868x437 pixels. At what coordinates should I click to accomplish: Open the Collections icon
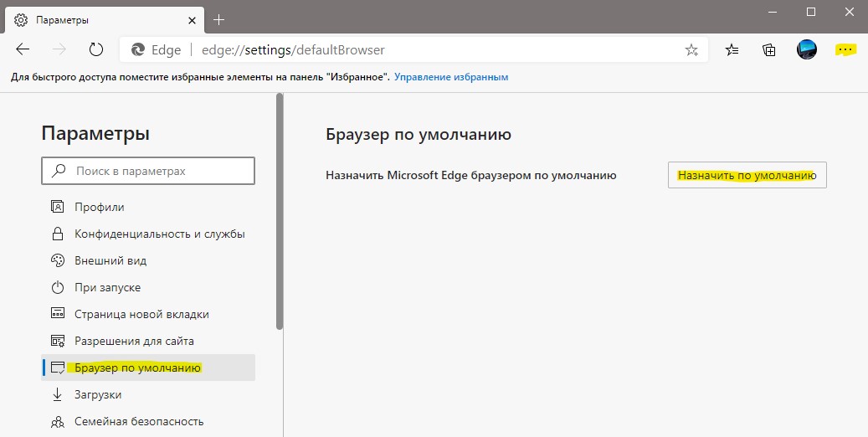[x=769, y=50]
